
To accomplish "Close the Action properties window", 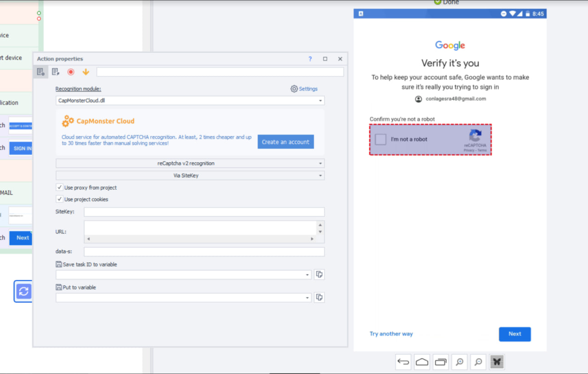I will [340, 59].
